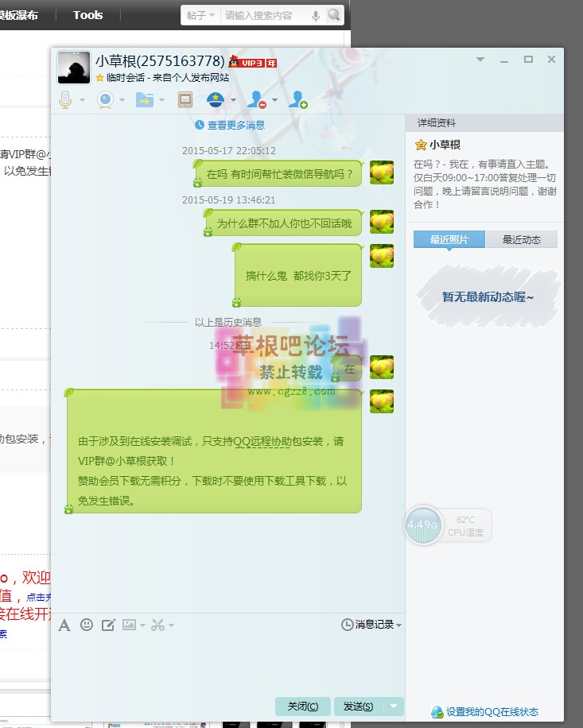The width and height of the screenshot is (583, 728).
Task: Click the 详细资料 panel header
Action: click(484, 122)
